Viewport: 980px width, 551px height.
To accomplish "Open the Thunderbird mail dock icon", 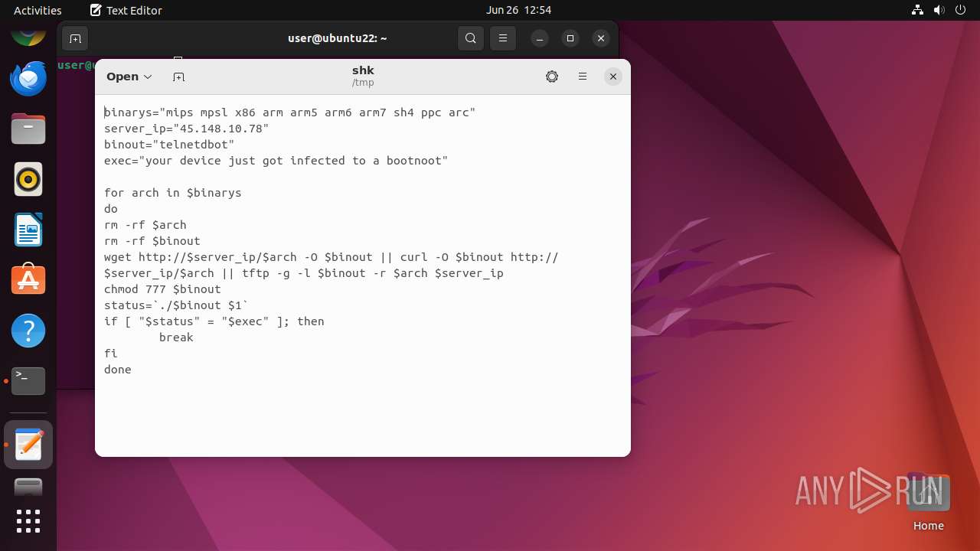I will point(28,78).
